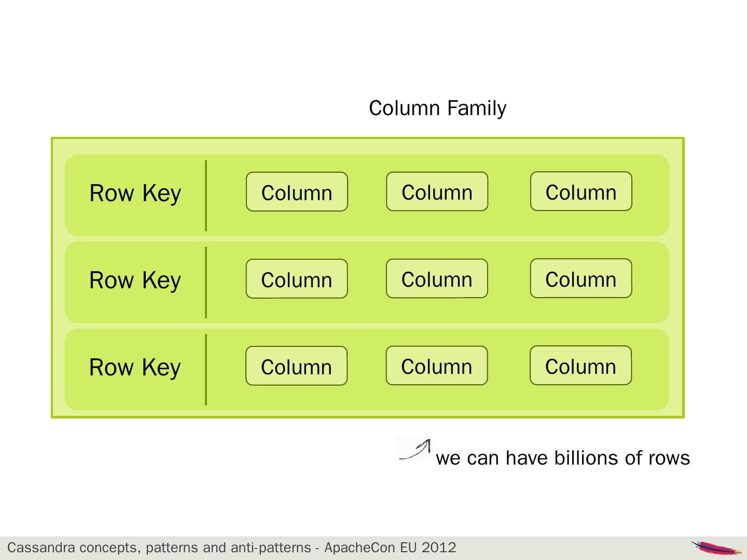The height and width of the screenshot is (560, 747).
Task: Select the middle Column box in the top row
Action: 437,191
